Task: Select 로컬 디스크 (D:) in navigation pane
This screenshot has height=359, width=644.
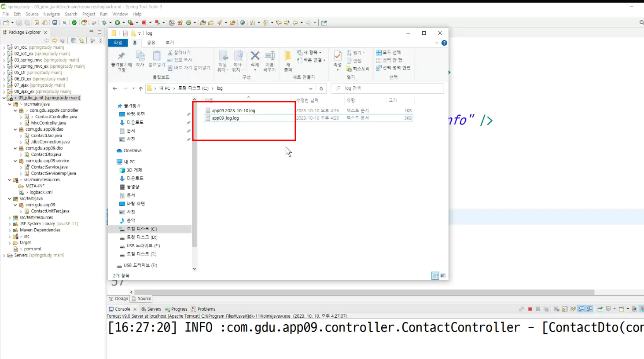Action: pos(142,237)
